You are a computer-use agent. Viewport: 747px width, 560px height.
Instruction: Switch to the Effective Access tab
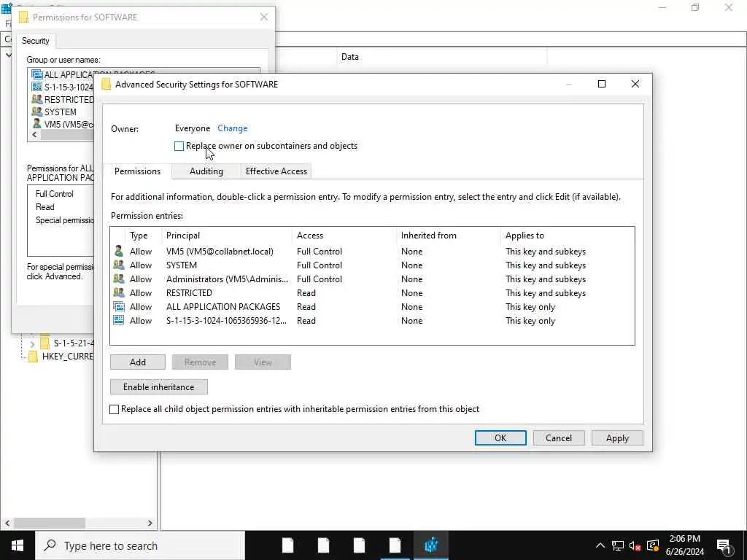[x=276, y=171]
